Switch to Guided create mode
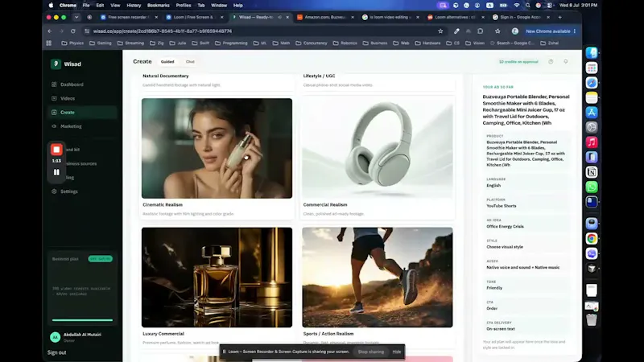 (x=167, y=62)
